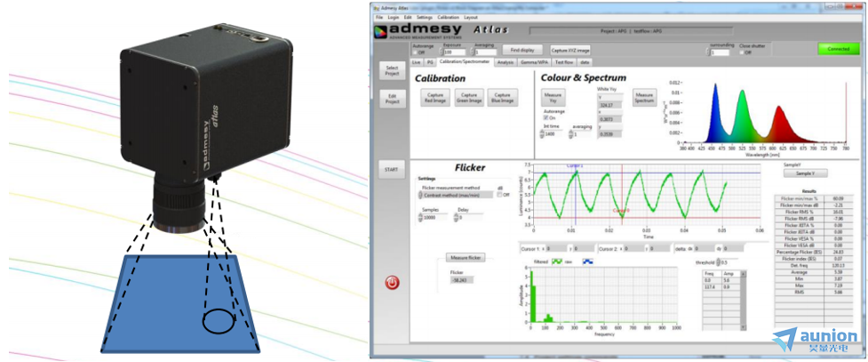Click the spectrum averaging stepper arrows
This screenshot has width=868, height=362.
coord(570,134)
